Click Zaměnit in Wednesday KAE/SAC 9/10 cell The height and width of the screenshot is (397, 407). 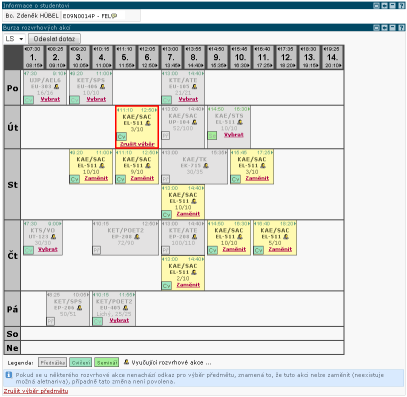pos(142,178)
